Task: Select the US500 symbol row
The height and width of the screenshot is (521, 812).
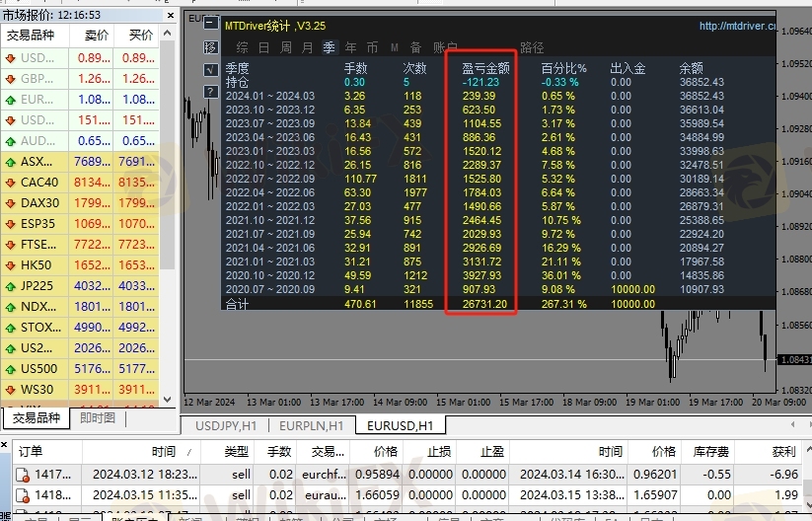Action: click(80, 369)
